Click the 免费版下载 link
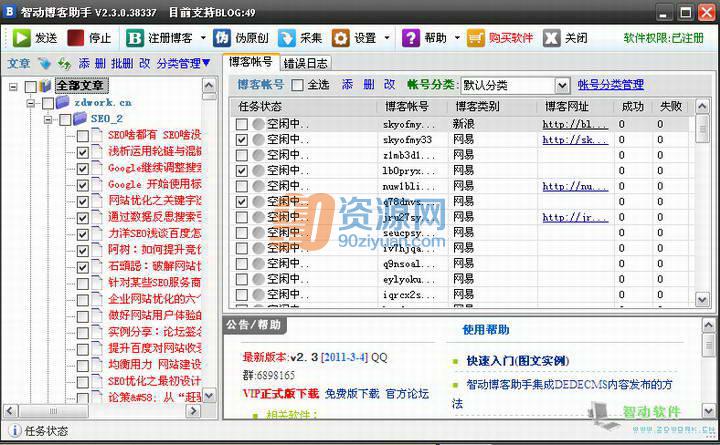Screen dimensions: 720x445 pos(352,394)
